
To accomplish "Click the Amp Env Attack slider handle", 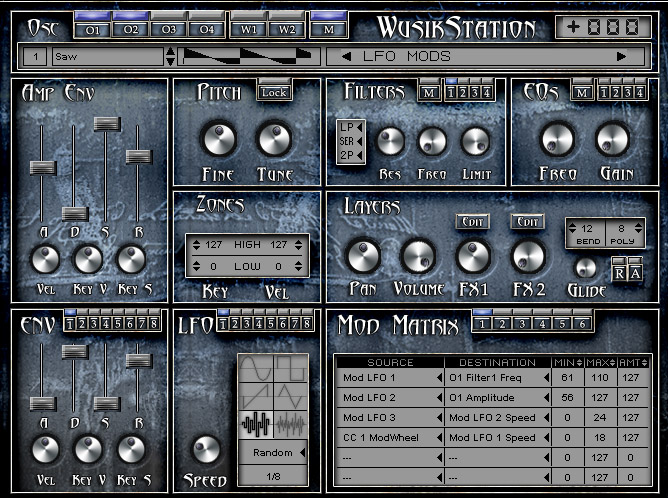I will (x=43, y=168).
